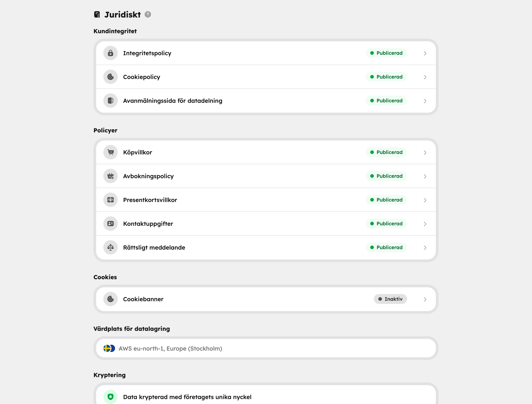532x404 pixels.
Task: Open the Avbokningspolicy row label
Action: pos(148,176)
